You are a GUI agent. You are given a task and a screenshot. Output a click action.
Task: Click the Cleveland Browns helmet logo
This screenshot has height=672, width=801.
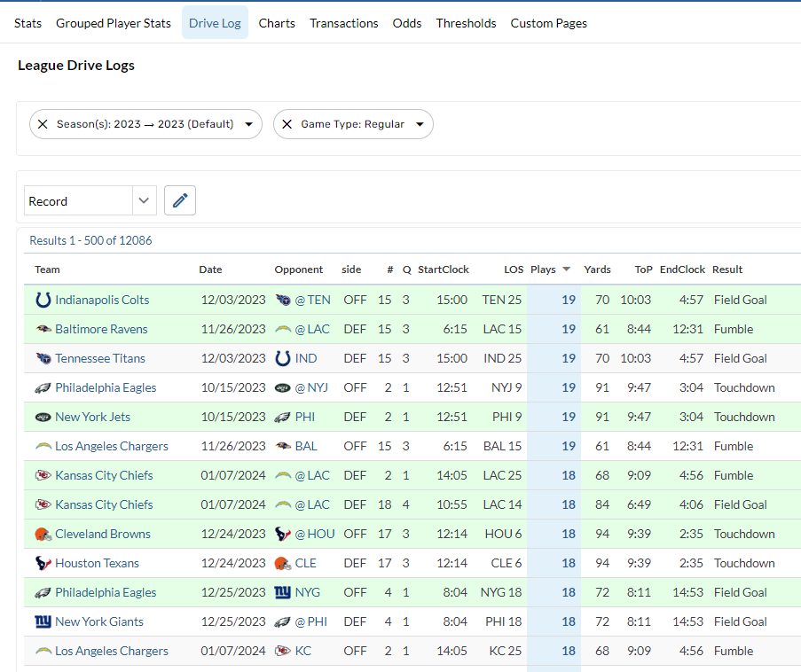pos(43,534)
